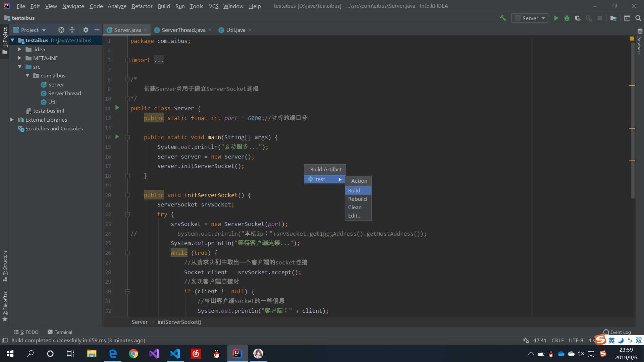Click the Run button to execute Server
Screen dimensions: 644x362
click(556, 18)
